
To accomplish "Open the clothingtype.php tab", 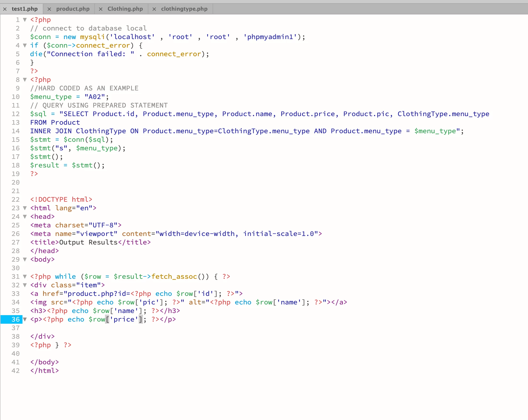I will pos(184,9).
